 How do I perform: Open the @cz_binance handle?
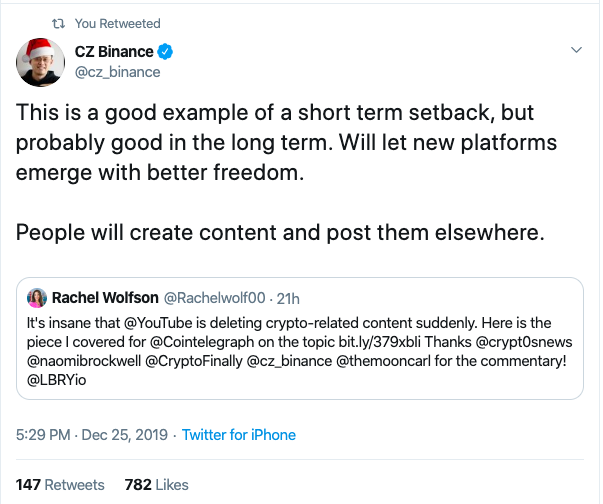point(117,72)
